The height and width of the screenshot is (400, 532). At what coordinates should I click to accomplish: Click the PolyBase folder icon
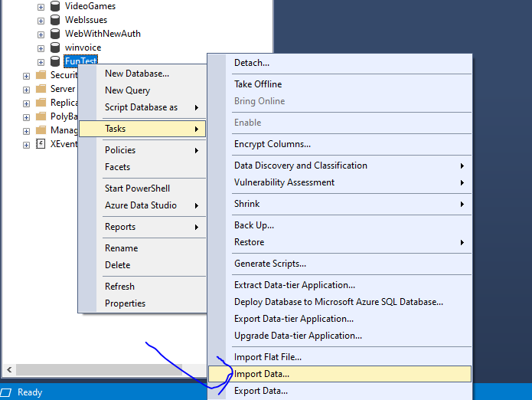pos(41,116)
